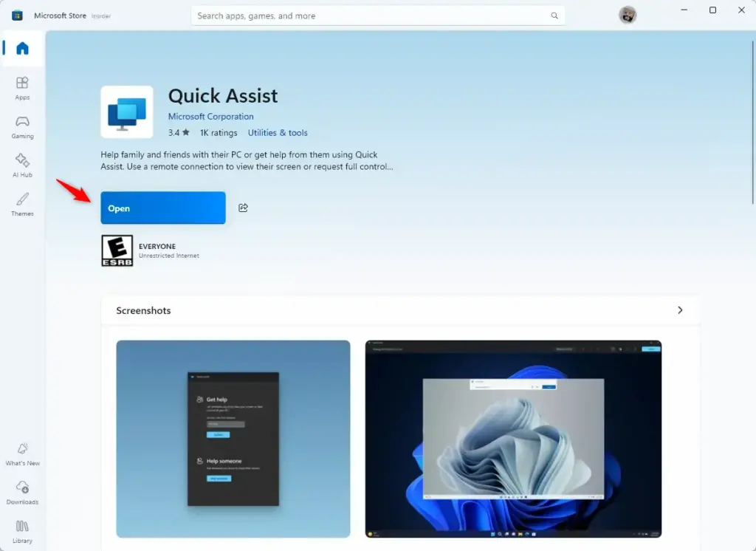
Task: Close the Microsoft Store window
Action: point(741,10)
